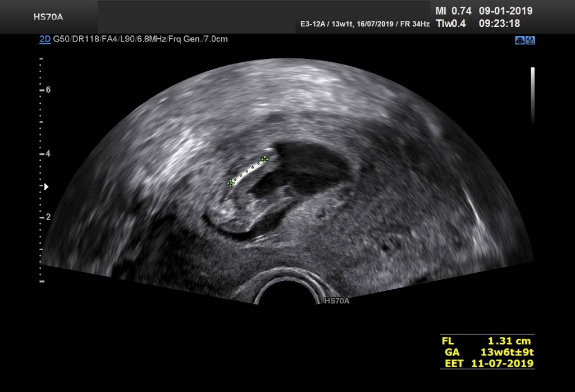The width and height of the screenshot is (575, 392).
Task: Click the G50 gain parameter
Action: (61, 39)
